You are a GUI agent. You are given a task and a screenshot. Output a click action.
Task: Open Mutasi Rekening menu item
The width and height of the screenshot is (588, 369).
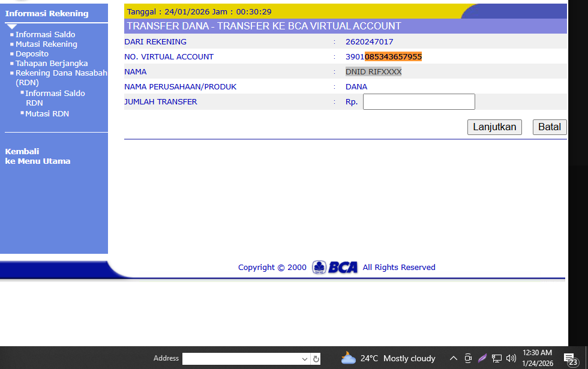pyautogui.click(x=47, y=44)
